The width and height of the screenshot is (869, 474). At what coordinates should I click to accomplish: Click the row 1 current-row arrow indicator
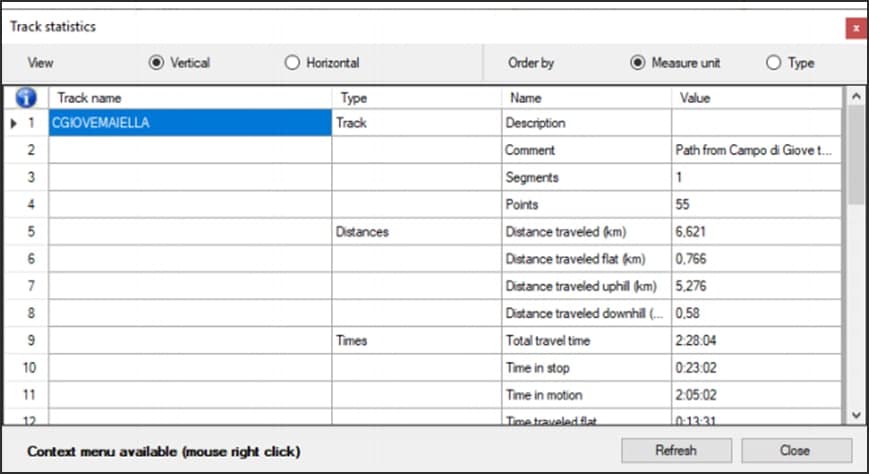pyautogui.click(x=14, y=123)
